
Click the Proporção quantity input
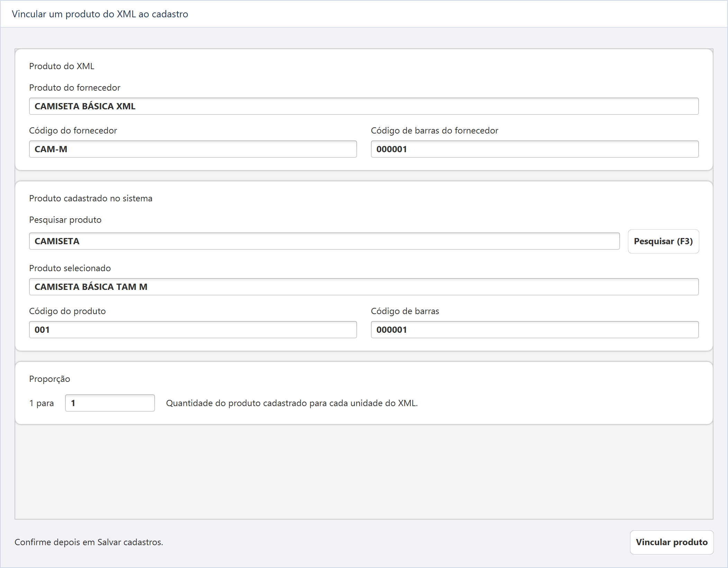coord(110,403)
